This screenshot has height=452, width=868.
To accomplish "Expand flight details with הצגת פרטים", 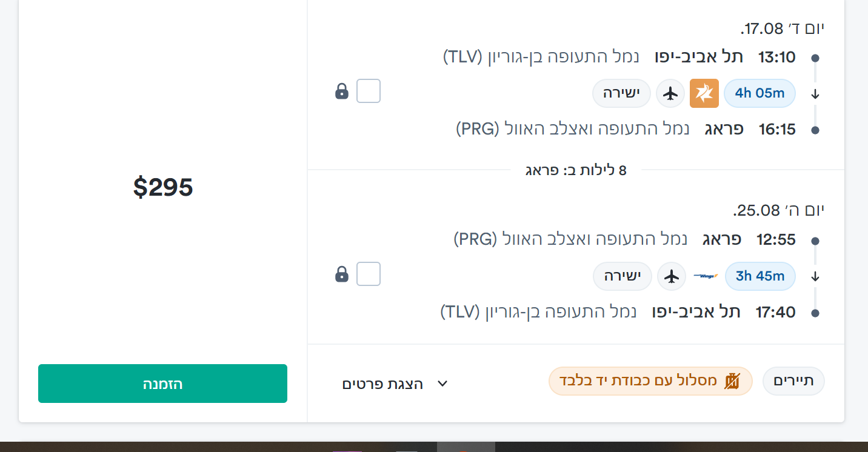I will 383,384.
